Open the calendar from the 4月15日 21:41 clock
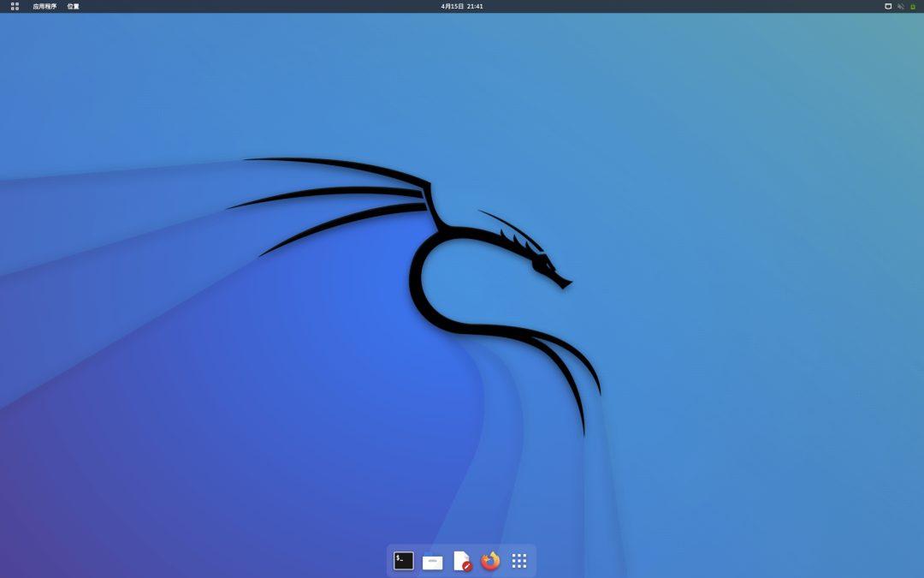Viewport: 924px width, 578px height. [x=462, y=7]
